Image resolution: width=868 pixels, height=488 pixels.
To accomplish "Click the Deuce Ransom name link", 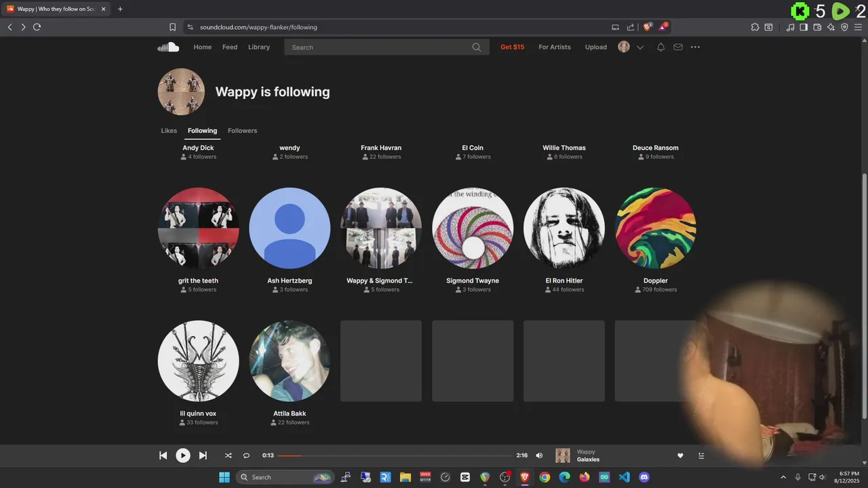I will tap(656, 148).
